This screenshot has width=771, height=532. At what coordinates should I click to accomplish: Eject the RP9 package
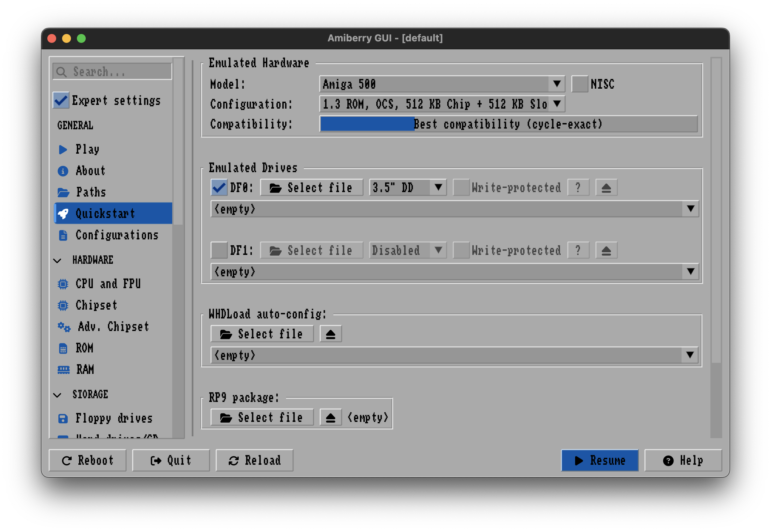tap(330, 417)
